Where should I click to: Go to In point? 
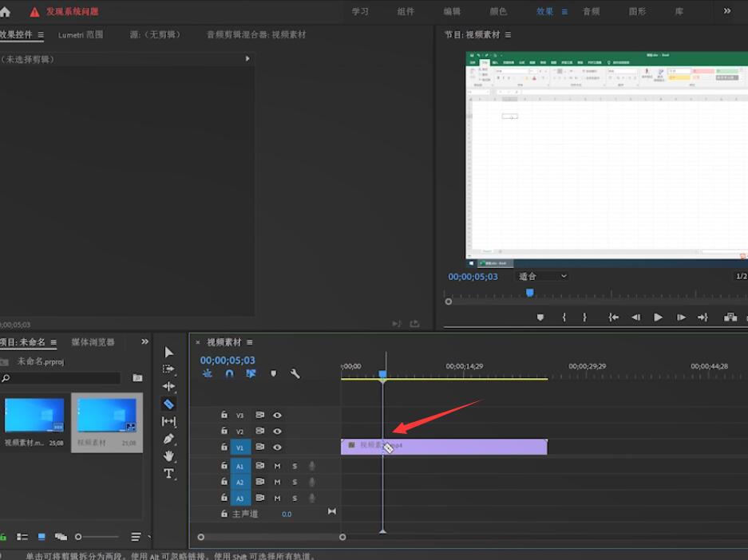[613, 317]
